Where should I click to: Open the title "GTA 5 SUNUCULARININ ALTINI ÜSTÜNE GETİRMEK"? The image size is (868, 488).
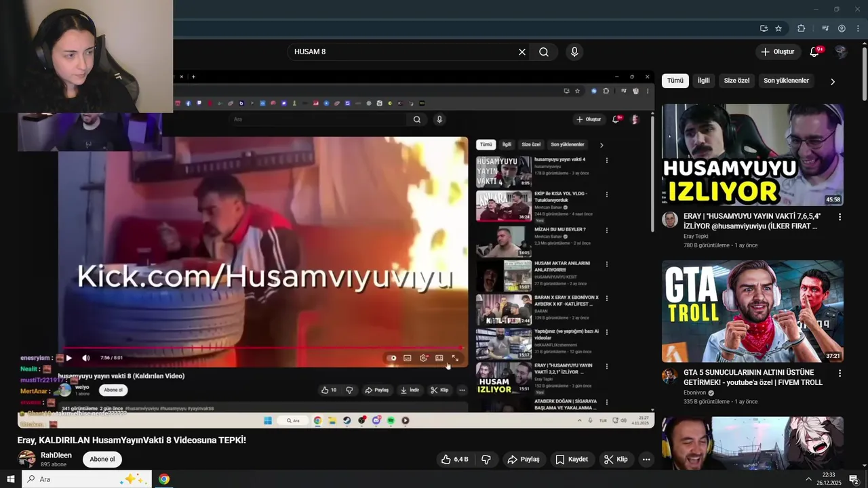point(753,378)
